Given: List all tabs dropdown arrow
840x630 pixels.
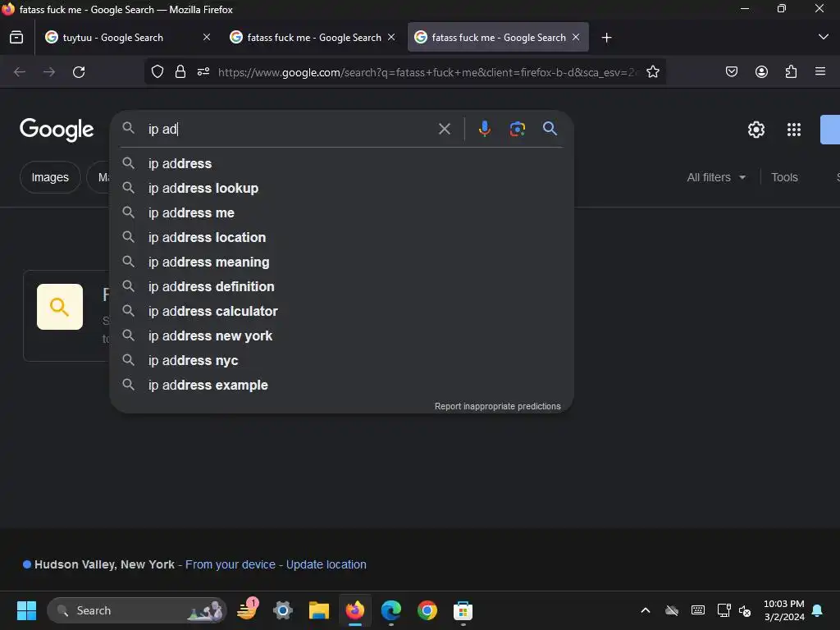Looking at the screenshot, I should tap(823, 37).
